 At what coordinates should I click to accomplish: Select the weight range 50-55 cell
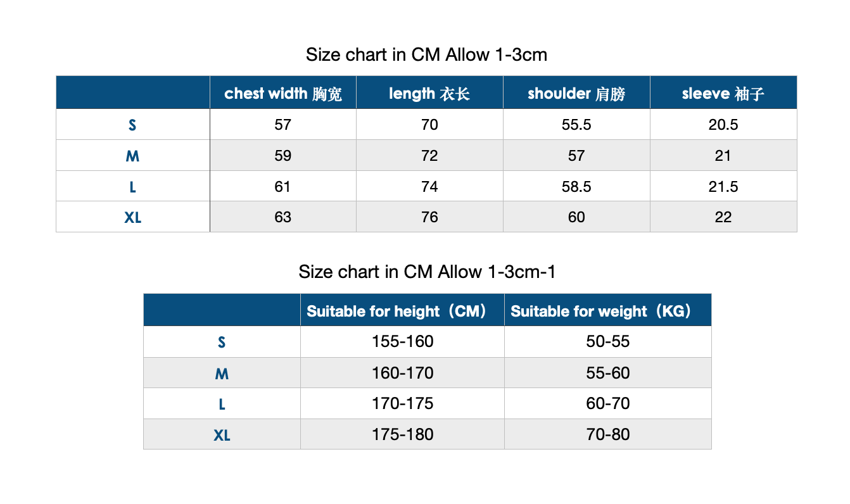tap(607, 342)
